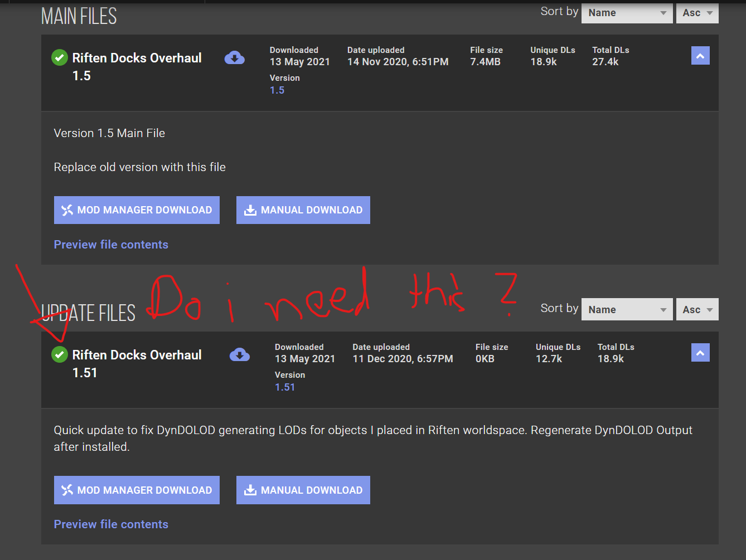The image size is (746, 560).
Task: Preview file contents of update file 1.51
Action: [111, 524]
